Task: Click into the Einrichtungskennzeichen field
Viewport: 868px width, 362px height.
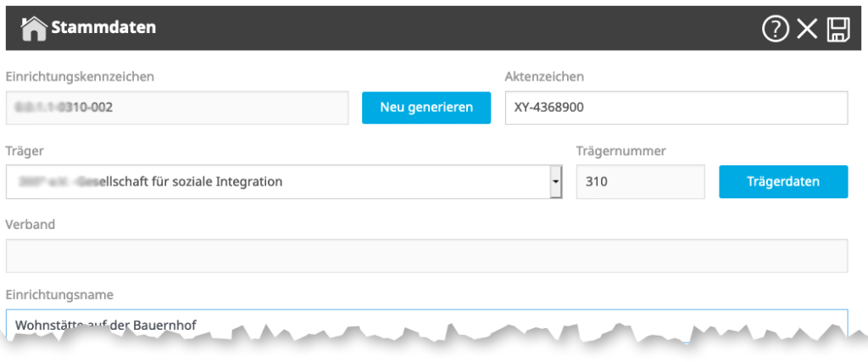Action: [176, 108]
